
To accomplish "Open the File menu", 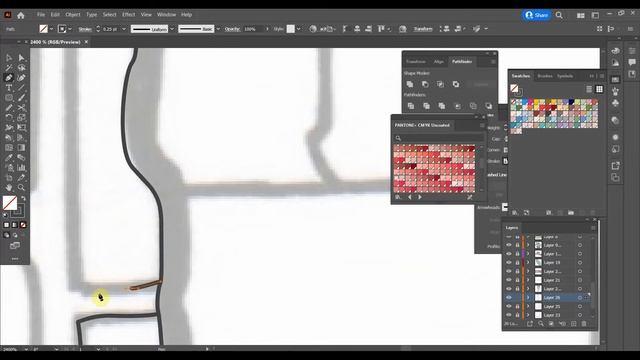I will [x=41, y=14].
